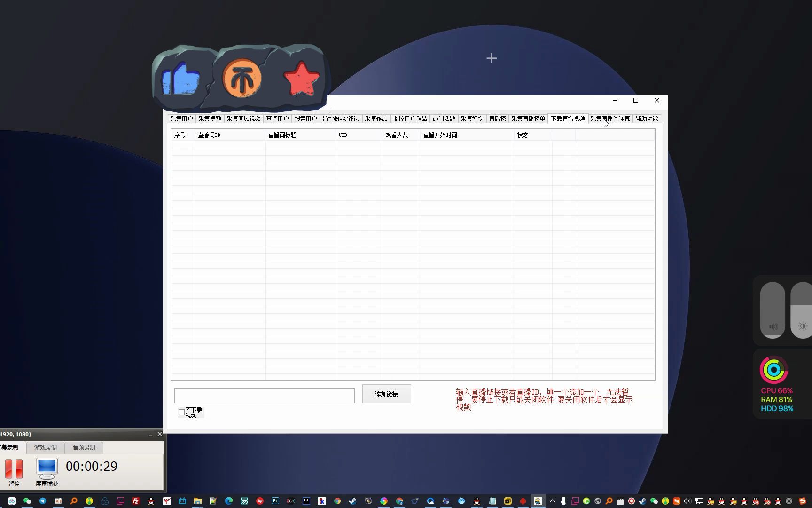The image size is (812, 508).
Task: Toggle the 不下载视频 checkbox
Action: 181,413
